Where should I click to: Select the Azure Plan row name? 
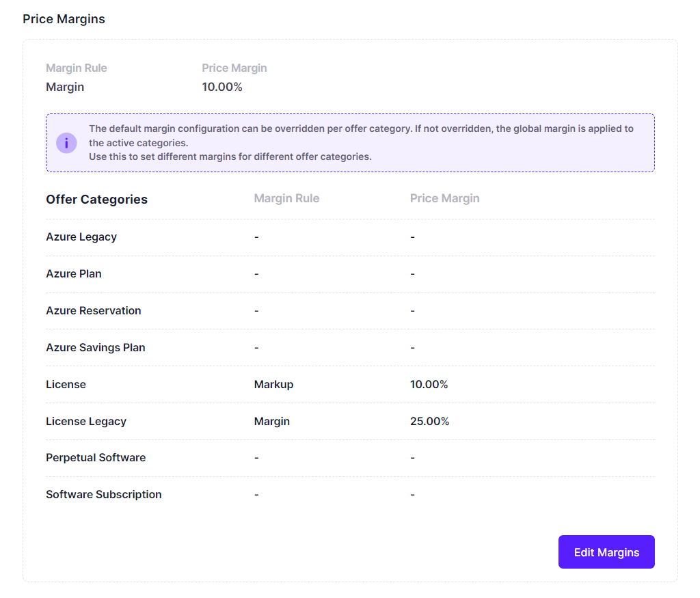(x=74, y=273)
